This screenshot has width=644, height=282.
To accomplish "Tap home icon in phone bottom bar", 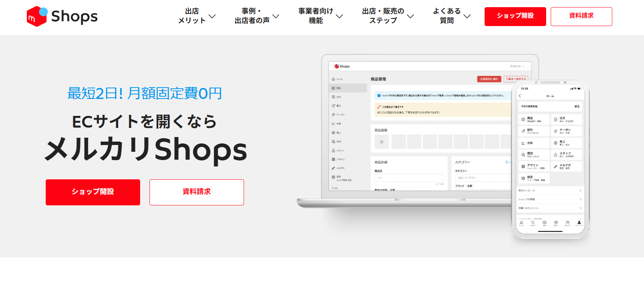I will pyautogui.click(x=521, y=223).
